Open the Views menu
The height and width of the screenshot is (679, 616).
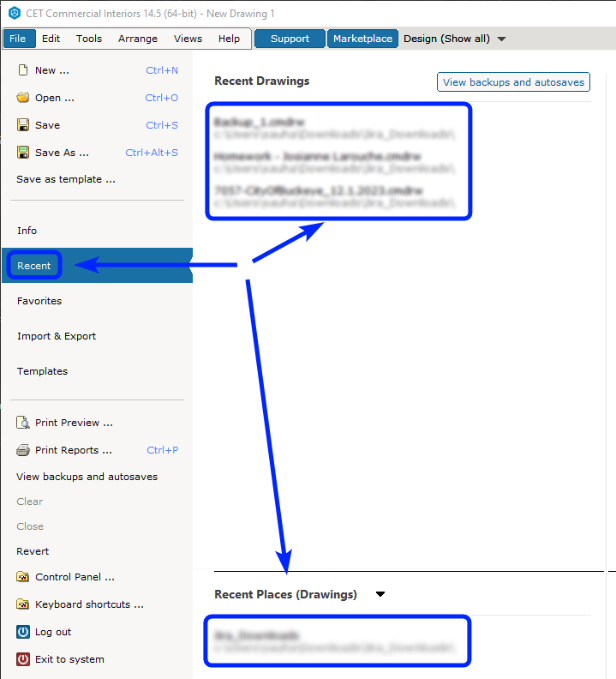188,39
